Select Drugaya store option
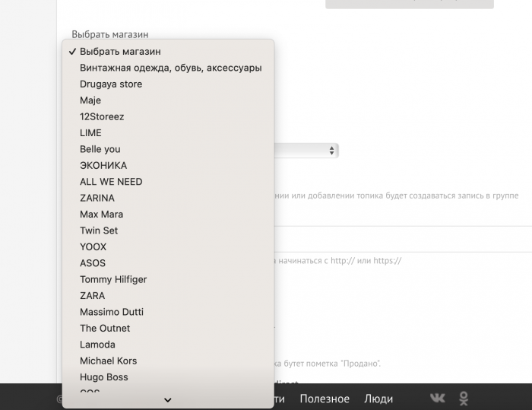Image resolution: width=532 pixels, height=410 pixels. click(x=168, y=84)
